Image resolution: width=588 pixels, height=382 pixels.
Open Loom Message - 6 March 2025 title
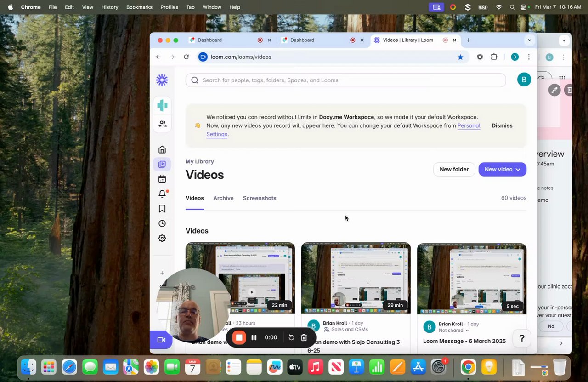(464, 341)
